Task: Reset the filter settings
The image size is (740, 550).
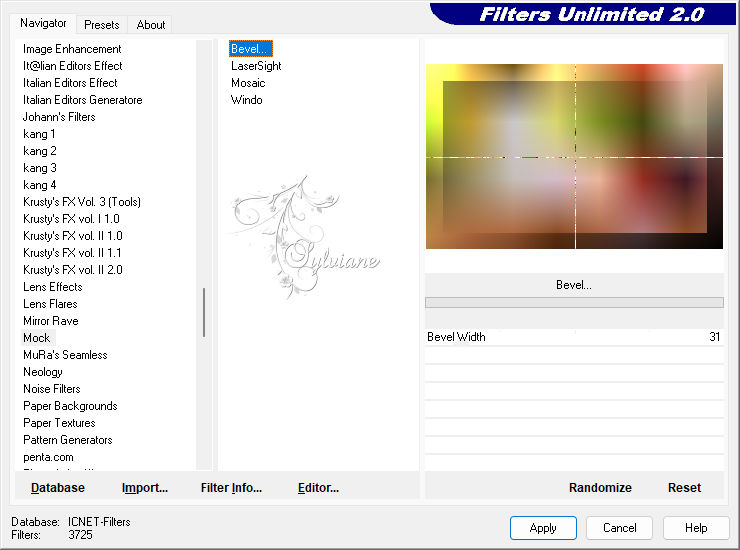Action: (684, 488)
